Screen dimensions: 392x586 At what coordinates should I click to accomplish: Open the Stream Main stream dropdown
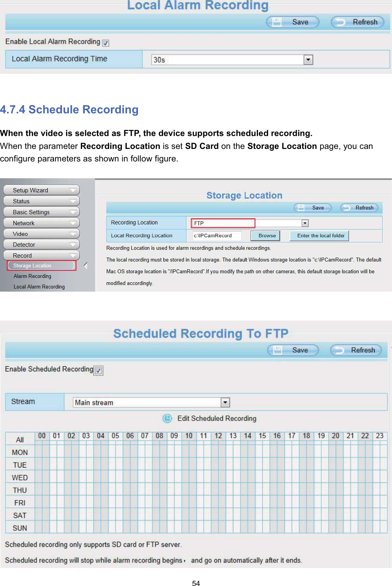click(152, 402)
